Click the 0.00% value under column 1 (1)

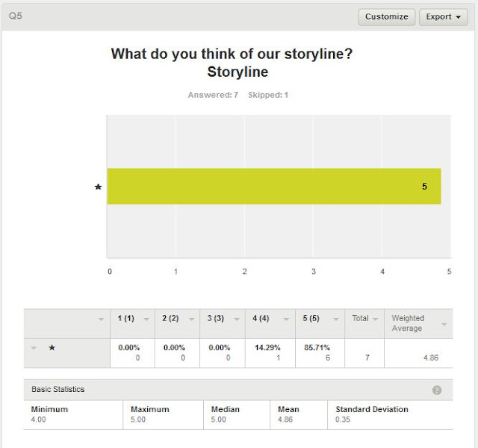(128, 347)
